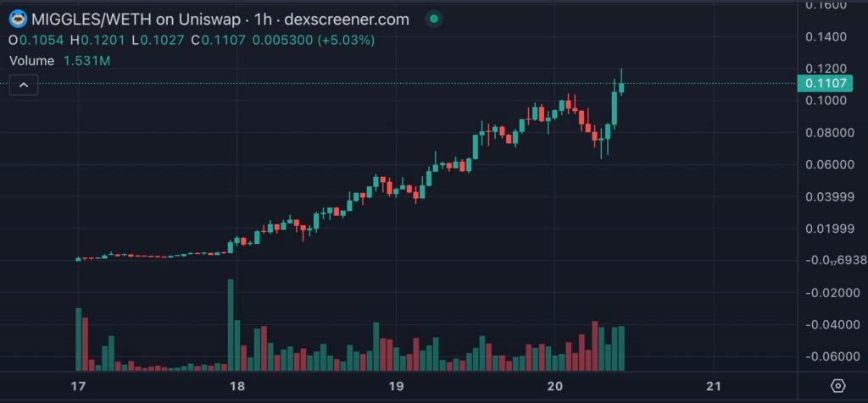Click the 1.531M volume value
The image size is (868, 403).
tap(87, 61)
